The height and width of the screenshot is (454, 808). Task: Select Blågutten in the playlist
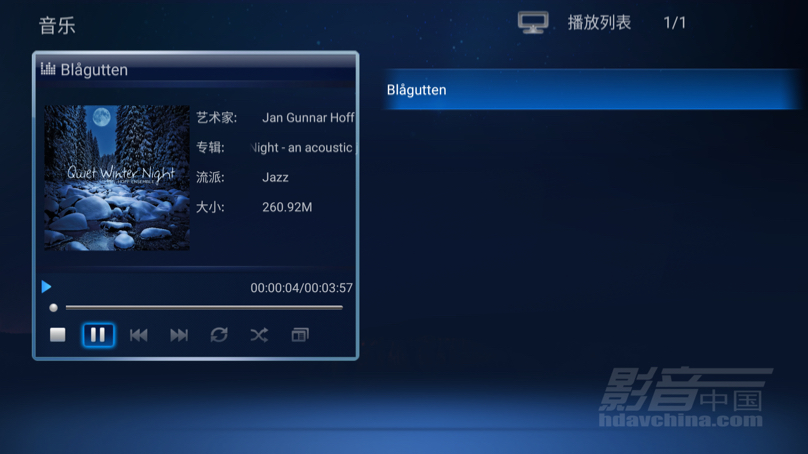click(x=592, y=90)
